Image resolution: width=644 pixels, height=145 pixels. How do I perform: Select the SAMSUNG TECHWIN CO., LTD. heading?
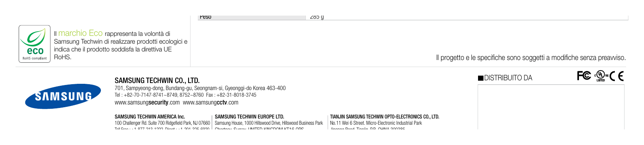click(157, 81)
